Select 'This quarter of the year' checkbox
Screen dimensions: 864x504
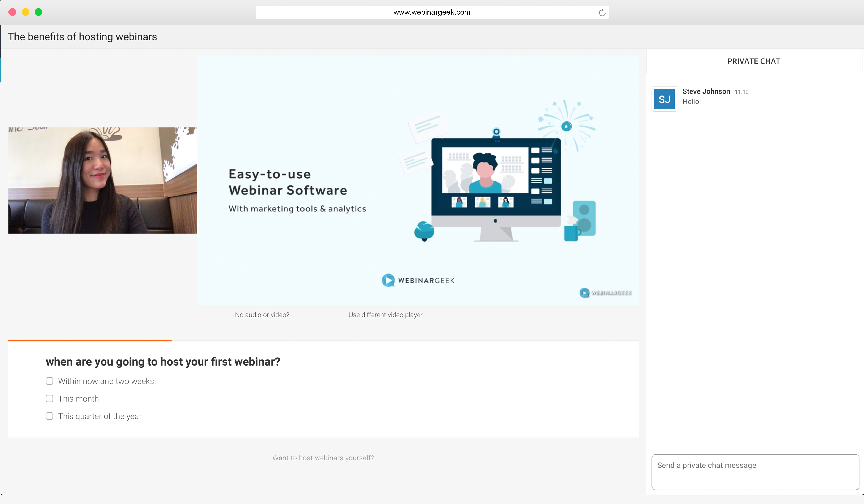point(50,416)
